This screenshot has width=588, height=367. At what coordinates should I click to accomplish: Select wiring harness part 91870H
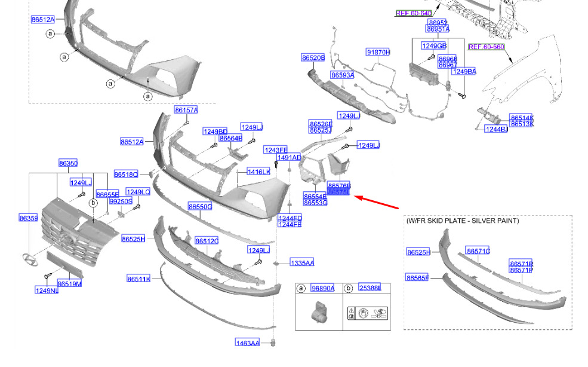tap(378, 53)
